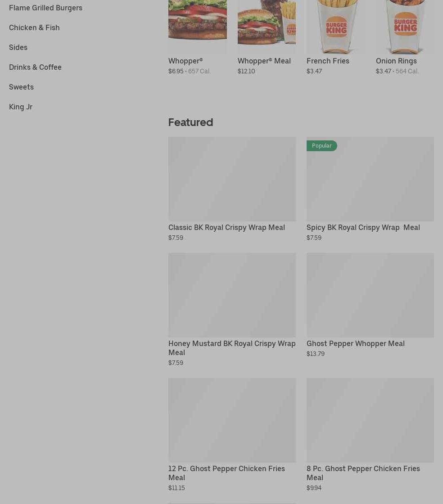443x504 pixels.
Task: Go to Sides menu section
Action: (18, 47)
